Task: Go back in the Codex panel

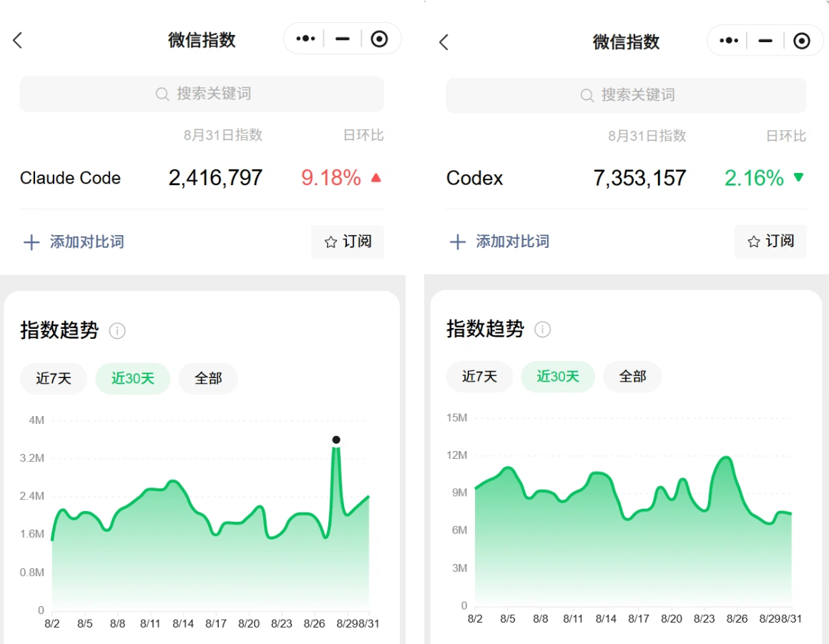Action: [x=443, y=42]
